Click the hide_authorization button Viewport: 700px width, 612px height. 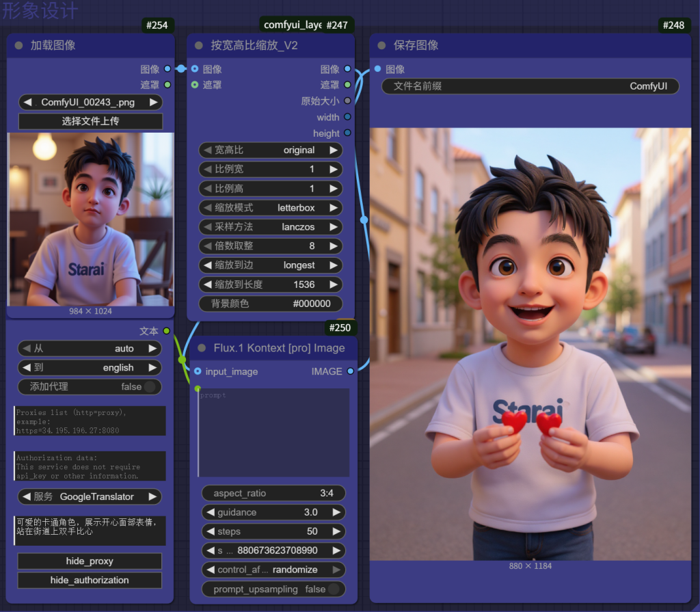(90, 581)
